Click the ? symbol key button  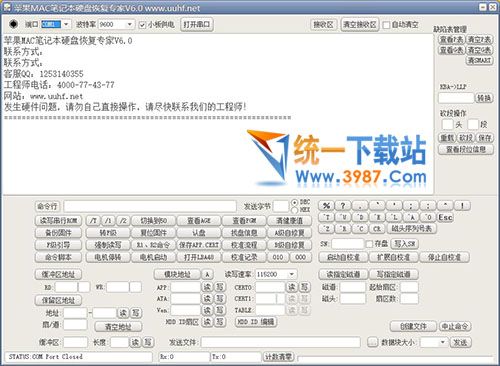point(343,206)
